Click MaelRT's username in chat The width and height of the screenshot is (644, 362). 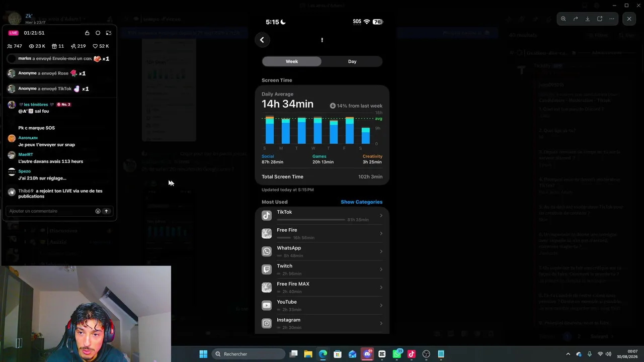pyautogui.click(x=26, y=155)
